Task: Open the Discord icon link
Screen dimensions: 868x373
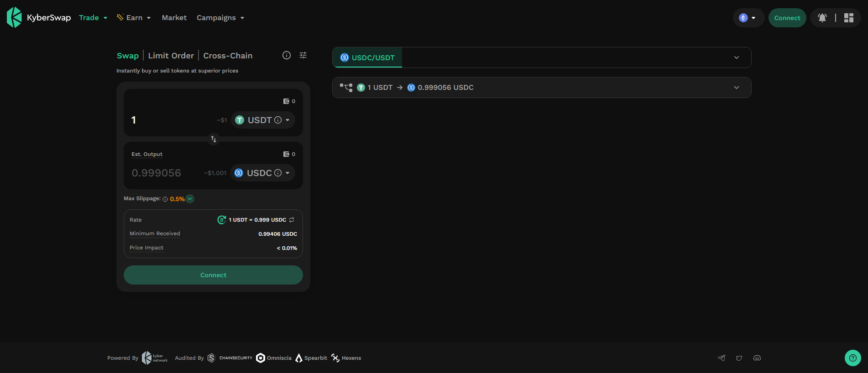Action: [757, 358]
